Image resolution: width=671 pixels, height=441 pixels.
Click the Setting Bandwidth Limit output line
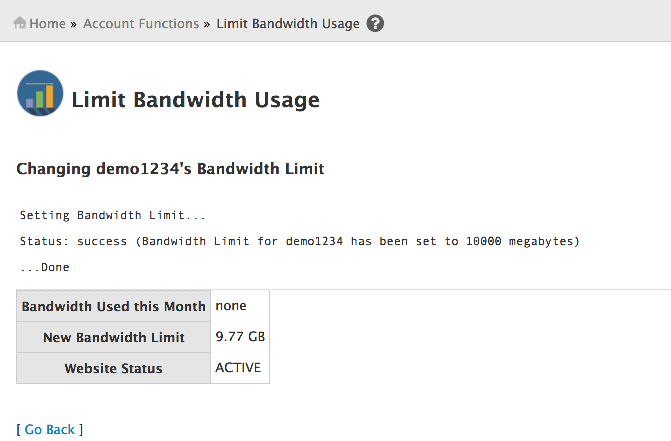113,215
